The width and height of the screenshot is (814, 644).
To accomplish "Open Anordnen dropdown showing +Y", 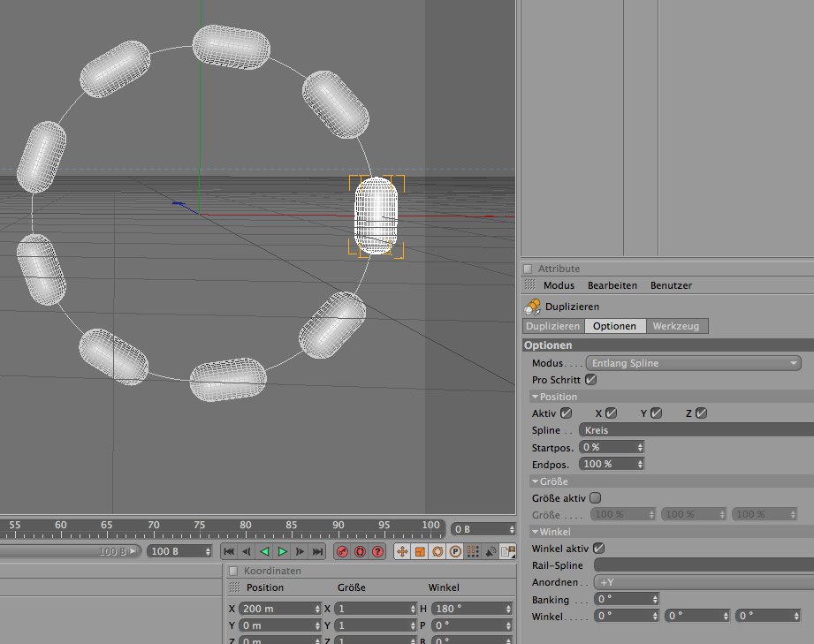I will pyautogui.click(x=704, y=582).
